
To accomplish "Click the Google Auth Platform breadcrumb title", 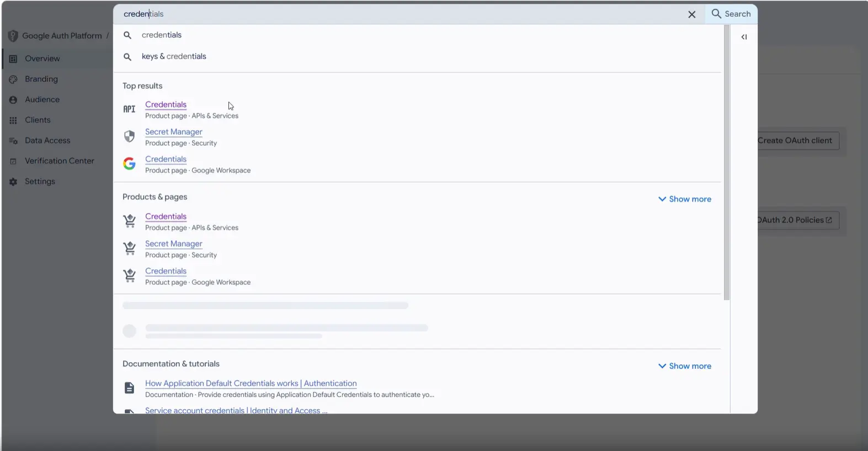I will (62, 36).
